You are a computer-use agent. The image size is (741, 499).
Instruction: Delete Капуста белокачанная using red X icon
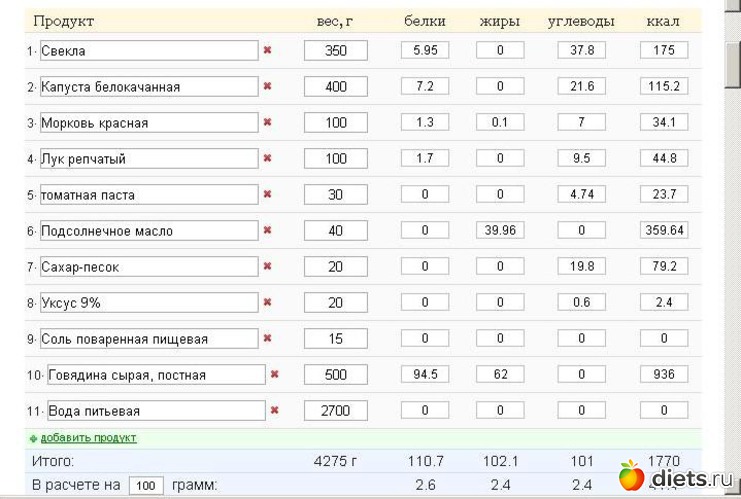coord(267,86)
